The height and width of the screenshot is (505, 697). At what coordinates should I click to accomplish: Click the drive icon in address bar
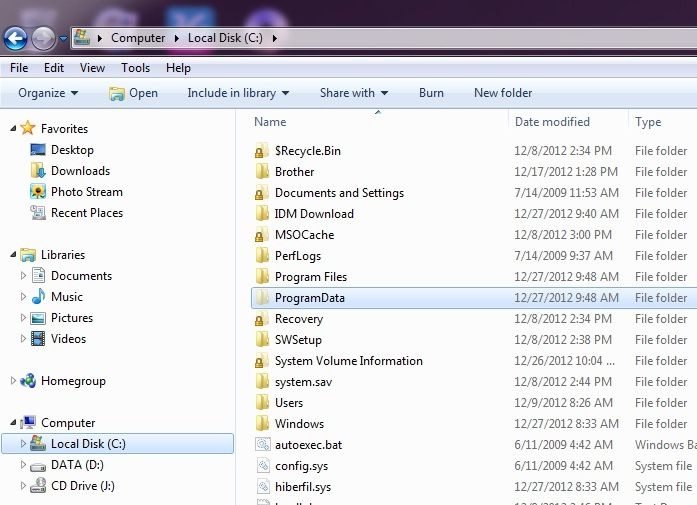pyautogui.click(x=82, y=38)
